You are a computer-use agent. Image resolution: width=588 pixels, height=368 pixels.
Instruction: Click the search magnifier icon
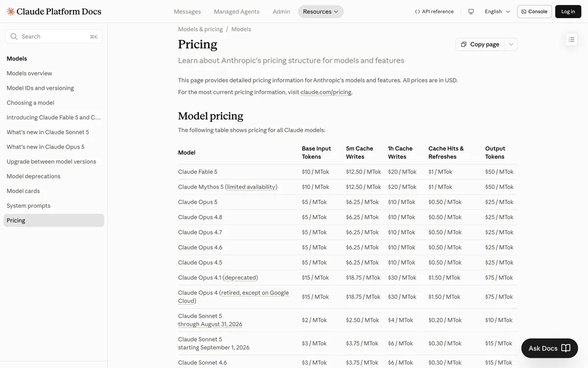(x=14, y=36)
